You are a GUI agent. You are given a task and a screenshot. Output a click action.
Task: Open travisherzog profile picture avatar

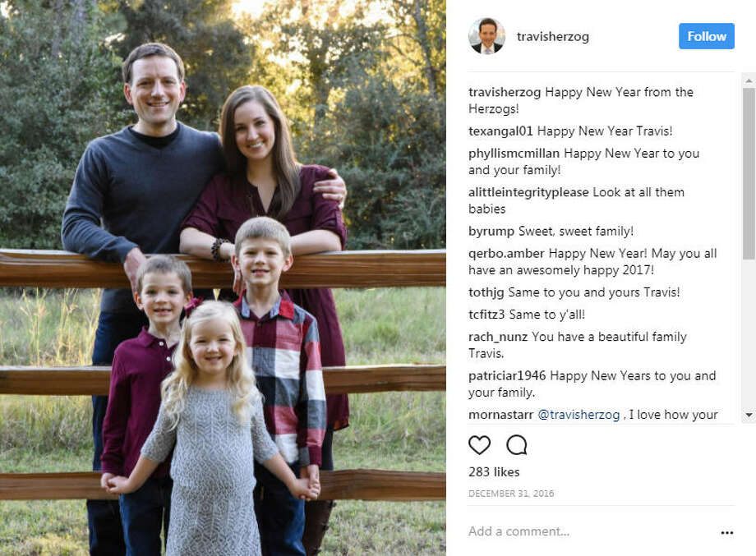(486, 36)
